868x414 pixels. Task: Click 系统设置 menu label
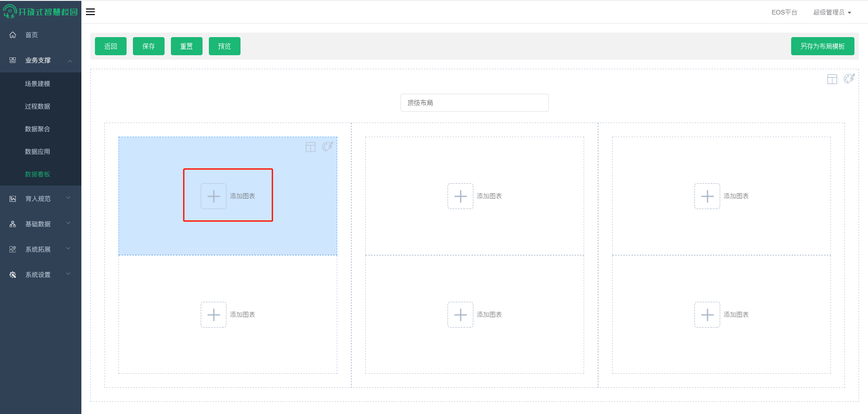(38, 275)
